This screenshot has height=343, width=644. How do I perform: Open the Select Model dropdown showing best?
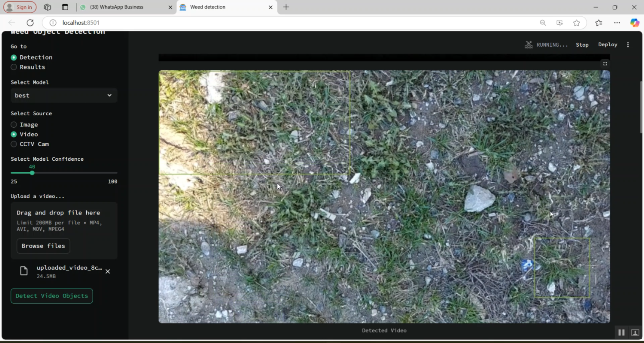(x=64, y=95)
